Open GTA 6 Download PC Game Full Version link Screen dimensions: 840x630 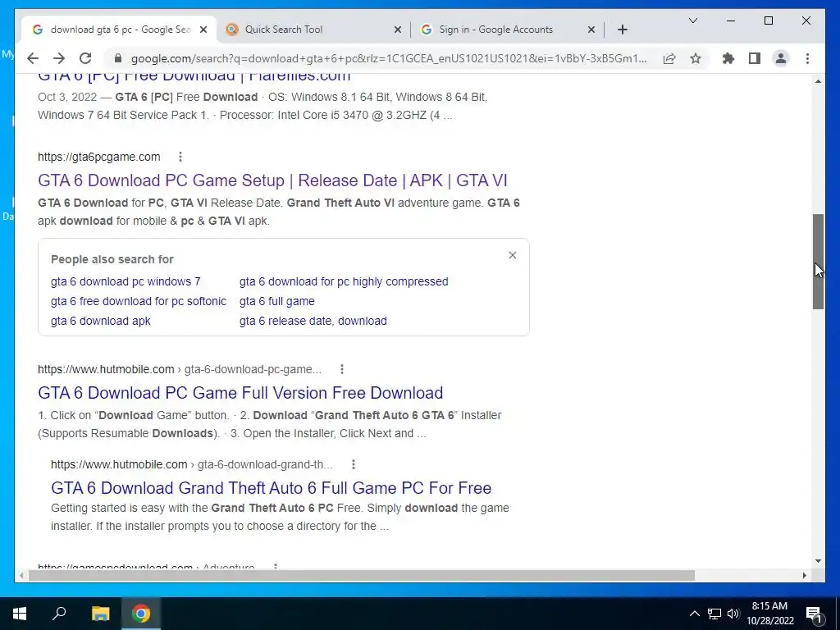(x=240, y=393)
